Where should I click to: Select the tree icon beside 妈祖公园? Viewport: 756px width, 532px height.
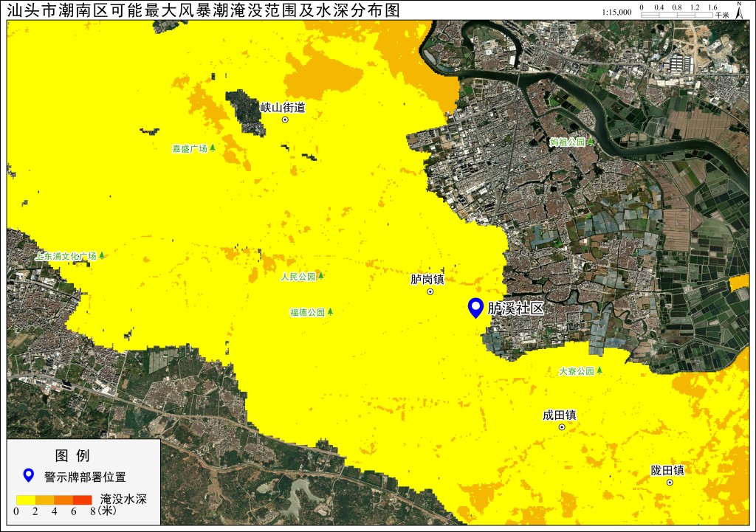pos(590,142)
